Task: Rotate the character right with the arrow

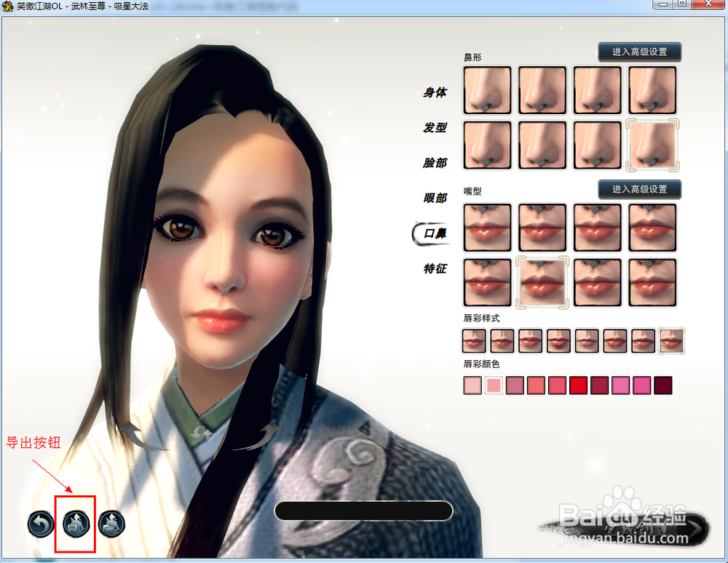Action: (x=257, y=437)
